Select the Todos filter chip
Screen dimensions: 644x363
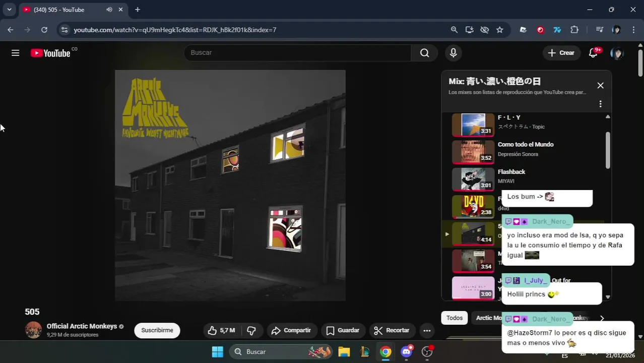(454, 318)
